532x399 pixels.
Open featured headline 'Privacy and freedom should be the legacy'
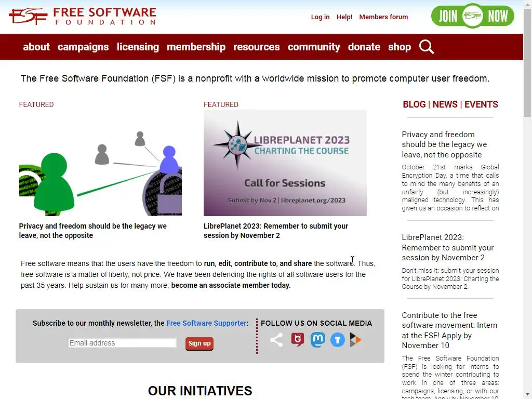(x=92, y=231)
